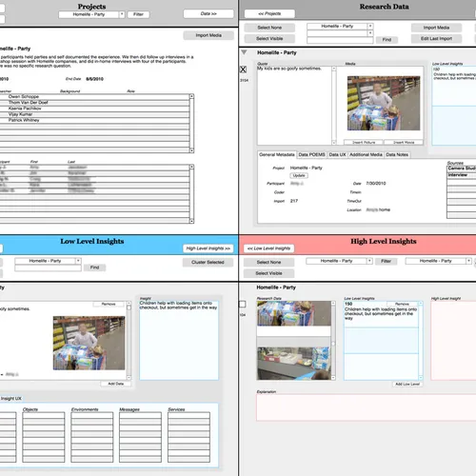The image size is (476, 476).
Task: Go to Data >> from Projects panel
Action: coord(208,13)
